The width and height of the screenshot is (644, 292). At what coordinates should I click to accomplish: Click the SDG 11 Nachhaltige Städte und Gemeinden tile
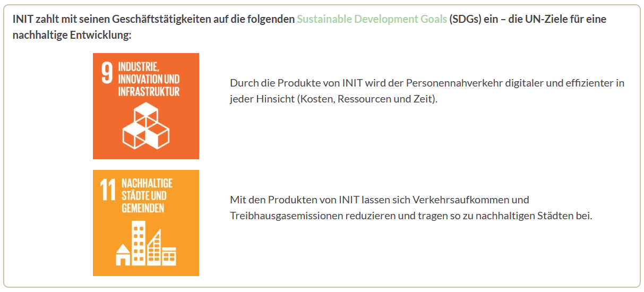146,223
